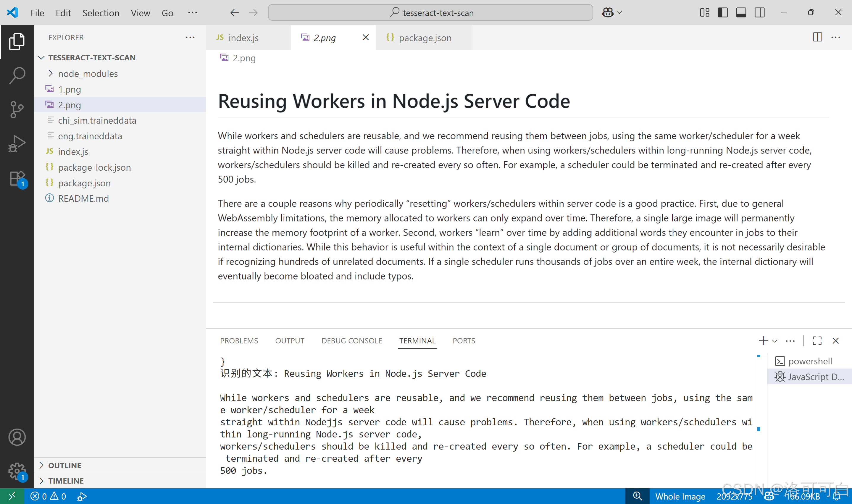The image size is (852, 504).
Task: Select the powershell terminal in the terminal list
Action: tap(810, 361)
